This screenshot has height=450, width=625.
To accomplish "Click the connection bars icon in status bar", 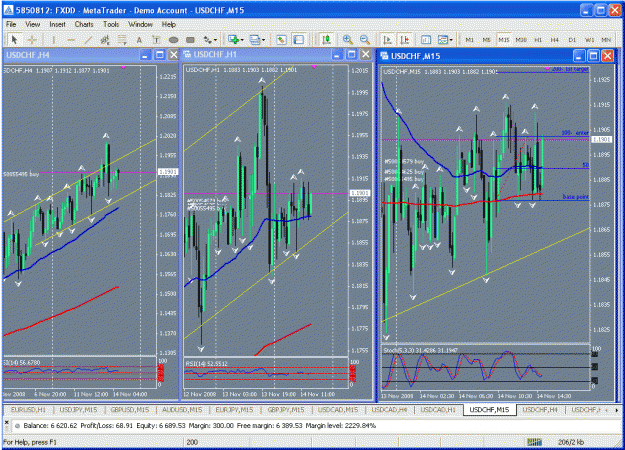I will 535,442.
